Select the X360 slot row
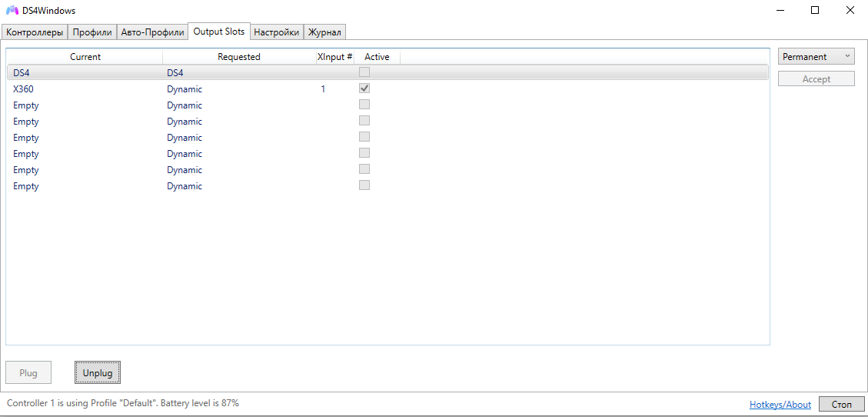 point(387,88)
